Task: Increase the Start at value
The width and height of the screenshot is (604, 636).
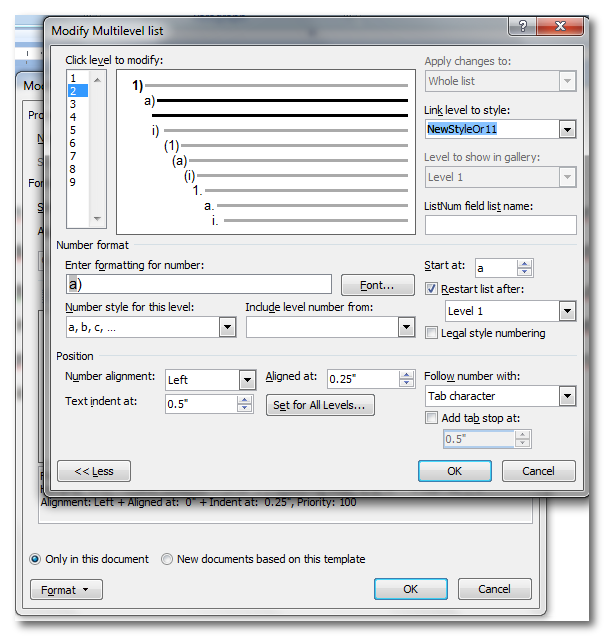Action: (x=525, y=263)
